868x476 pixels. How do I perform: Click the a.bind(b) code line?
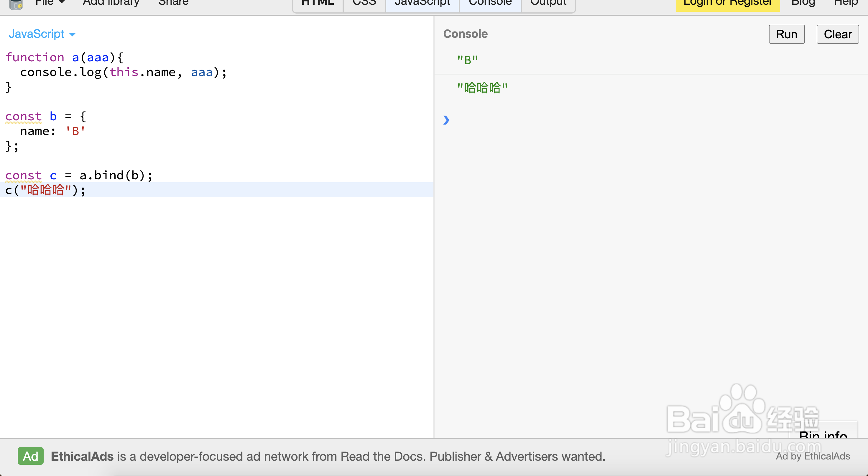tap(79, 175)
